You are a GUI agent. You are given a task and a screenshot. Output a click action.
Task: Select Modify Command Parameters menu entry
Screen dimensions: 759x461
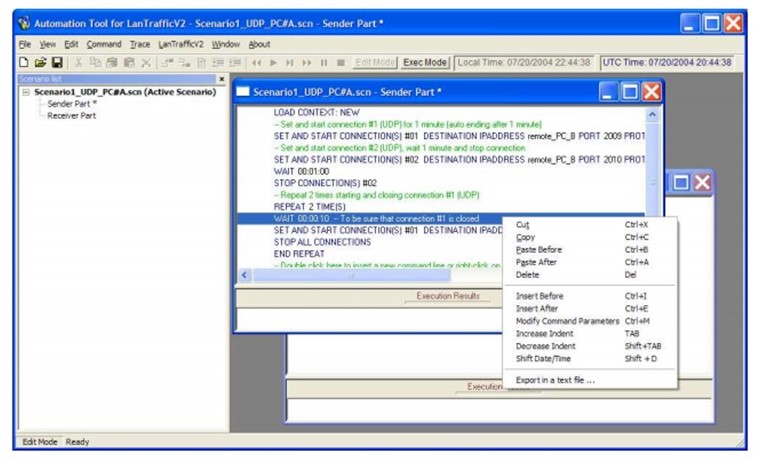click(566, 321)
